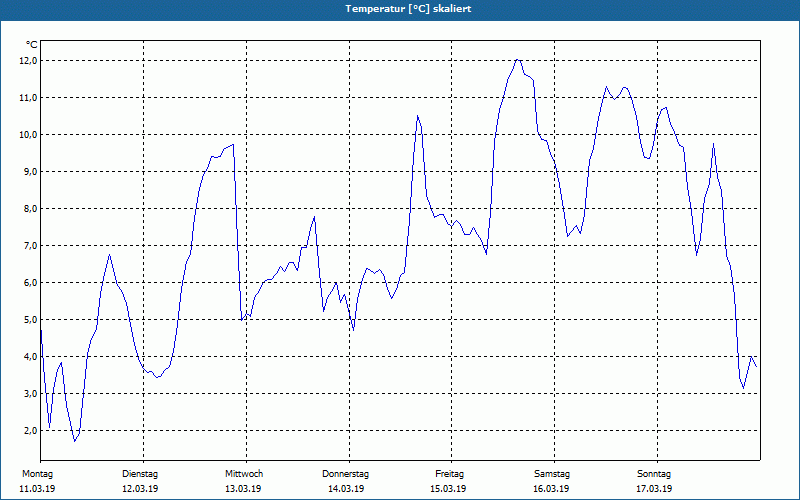Click the 15.03.19 date label

pos(448,489)
